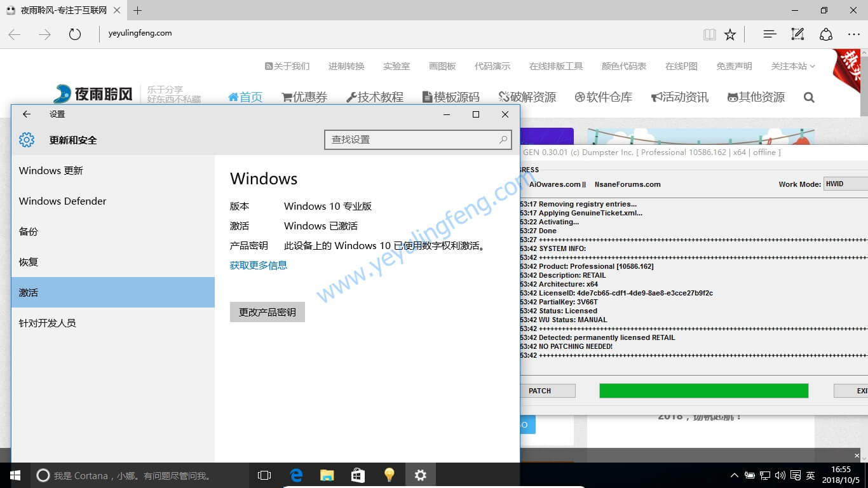Screen dimensions: 868x488
Task: Click the PATCH button
Action: (548, 391)
